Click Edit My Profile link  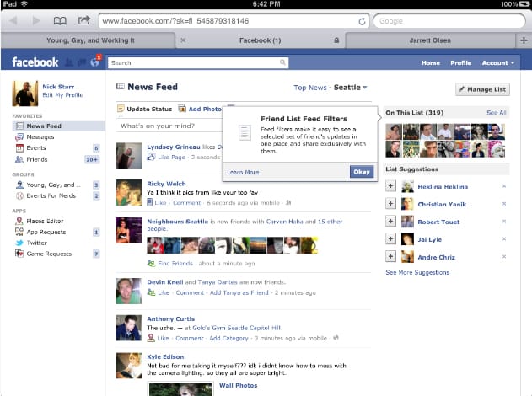pyautogui.click(x=62, y=95)
